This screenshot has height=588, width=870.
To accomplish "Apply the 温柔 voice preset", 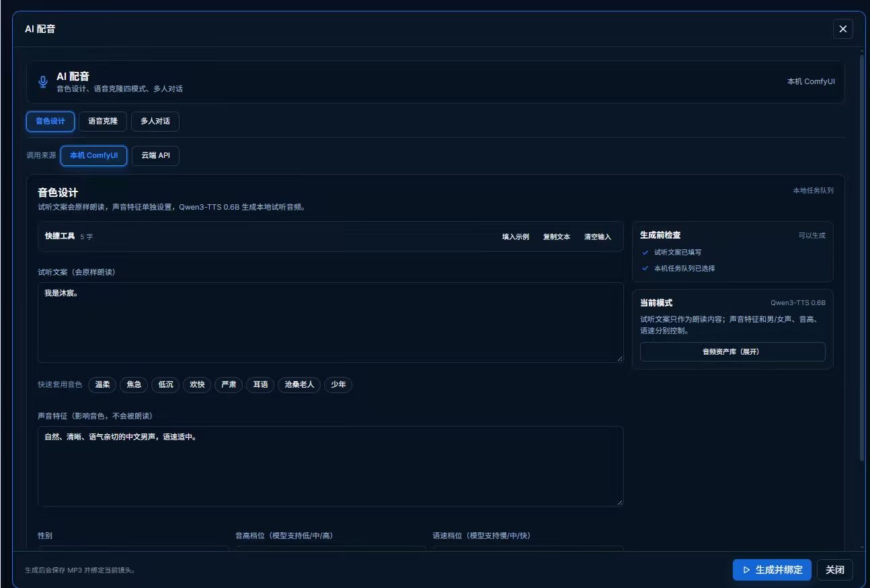I will coord(102,385).
